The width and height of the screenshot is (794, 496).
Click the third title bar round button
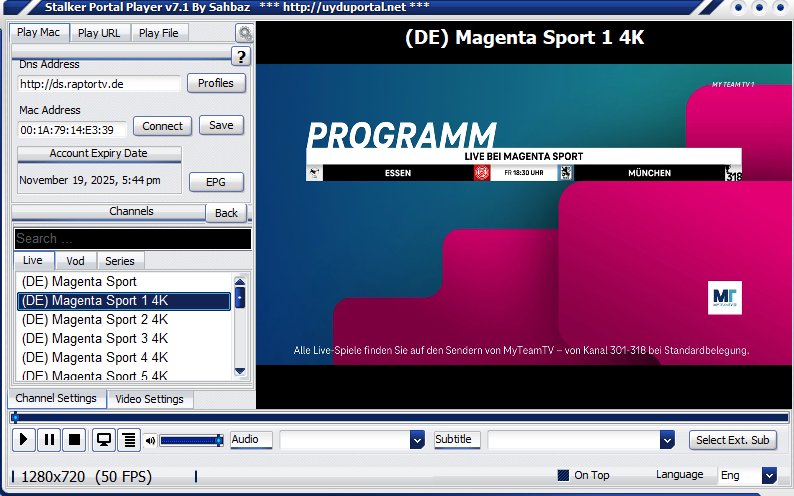coord(780,8)
